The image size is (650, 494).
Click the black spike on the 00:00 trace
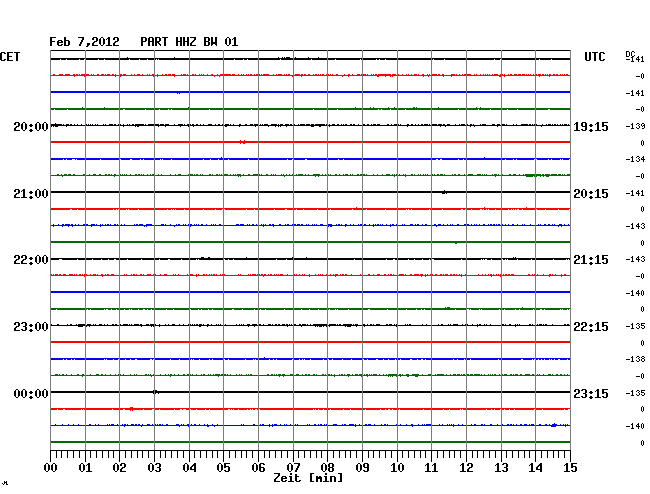tap(155, 392)
